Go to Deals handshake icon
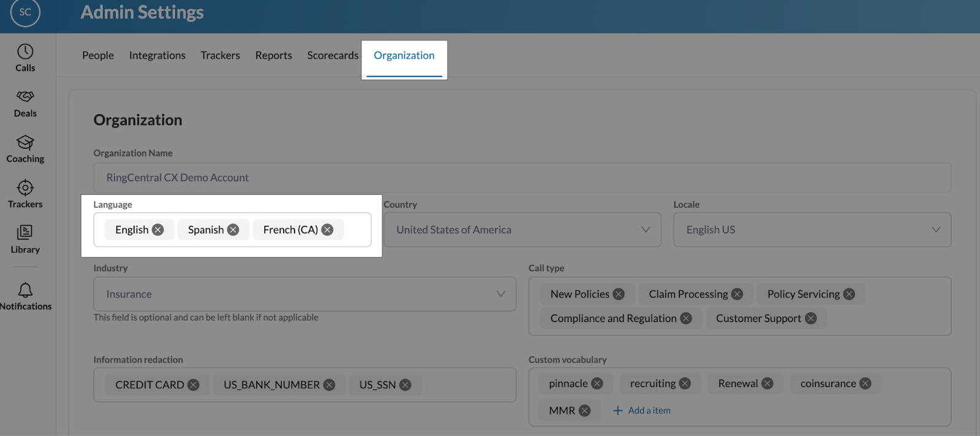Screen dimensions: 980x436 [25, 97]
